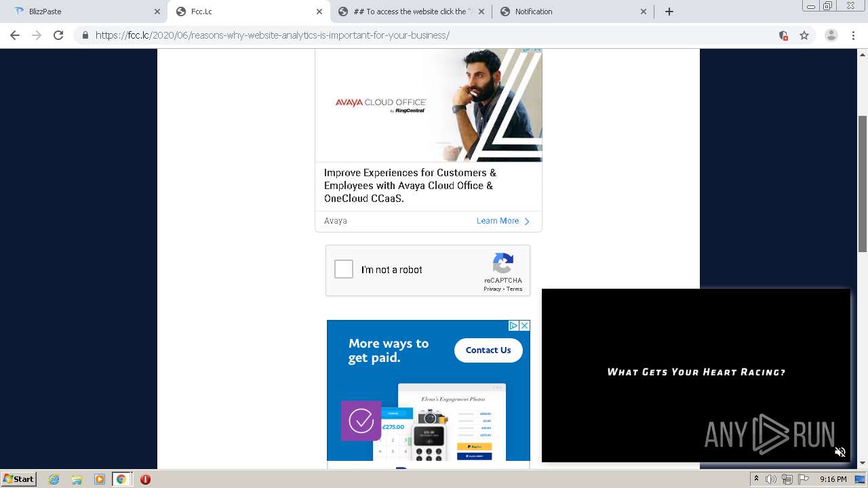Click the reCAPTCHA logo
Viewport: 868px width, 488px height.
[x=503, y=263]
